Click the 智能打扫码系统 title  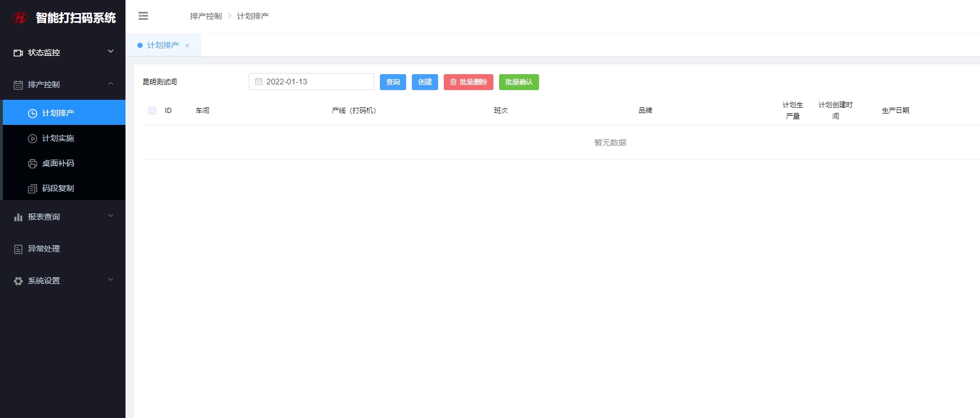76,18
